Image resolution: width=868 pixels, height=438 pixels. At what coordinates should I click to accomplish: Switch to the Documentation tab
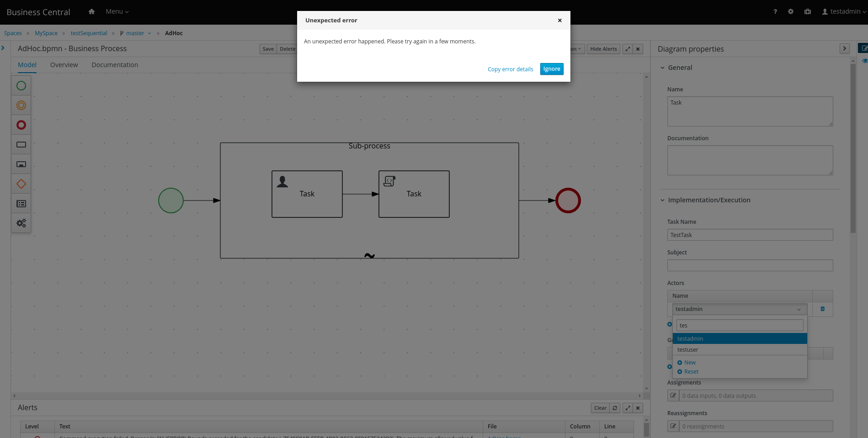coord(115,65)
